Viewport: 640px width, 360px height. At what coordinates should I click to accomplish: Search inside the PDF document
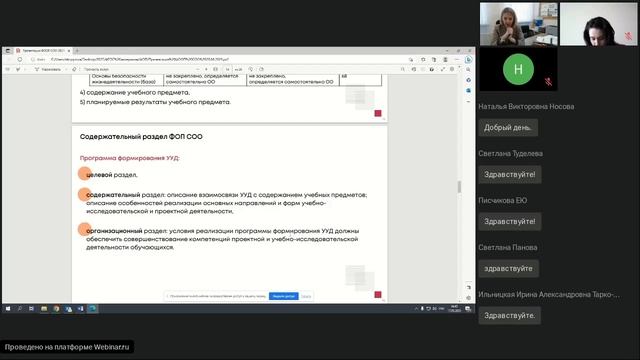pos(403,69)
